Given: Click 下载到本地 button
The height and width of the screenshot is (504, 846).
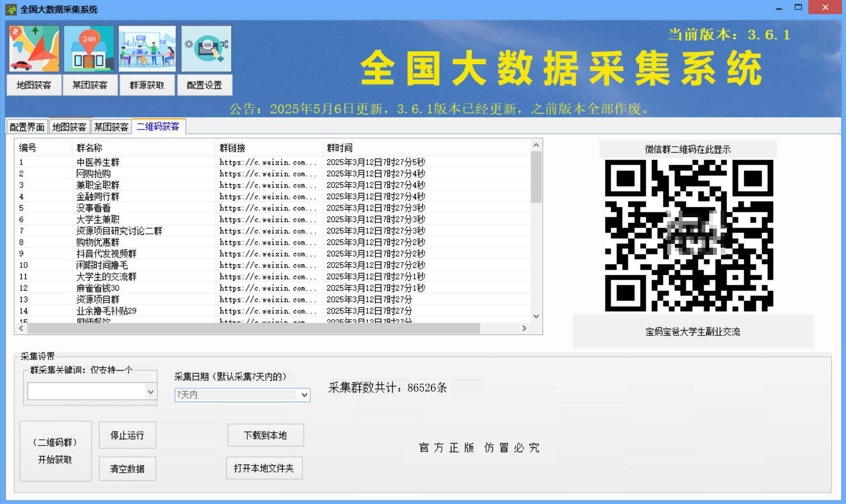Looking at the screenshot, I should point(265,435).
